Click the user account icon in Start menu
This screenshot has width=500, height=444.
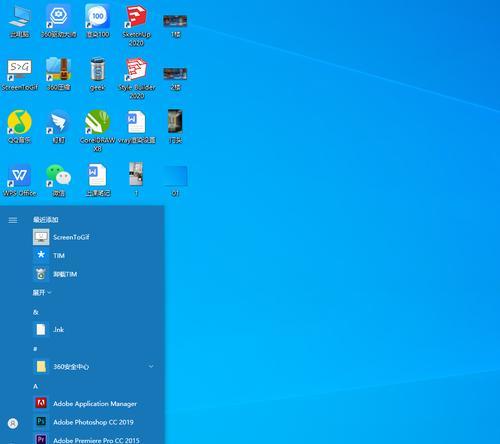click(13, 423)
